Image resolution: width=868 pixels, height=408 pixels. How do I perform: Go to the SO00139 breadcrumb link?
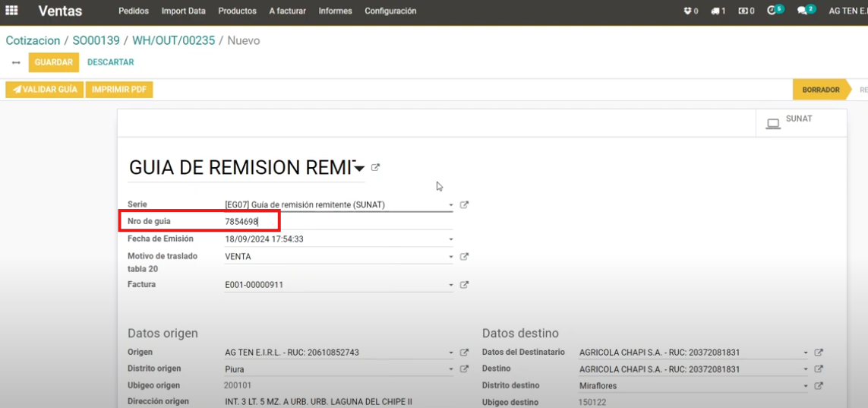pyautogui.click(x=96, y=40)
